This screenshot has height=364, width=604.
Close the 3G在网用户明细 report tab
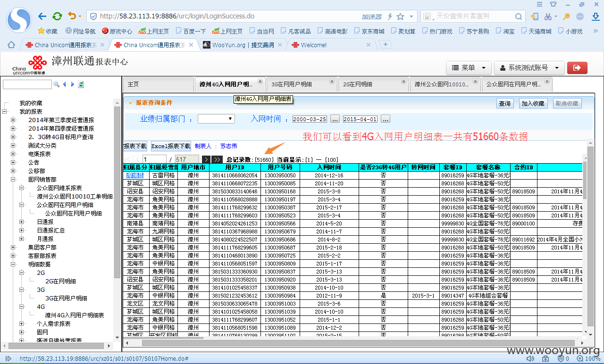[x=332, y=81]
